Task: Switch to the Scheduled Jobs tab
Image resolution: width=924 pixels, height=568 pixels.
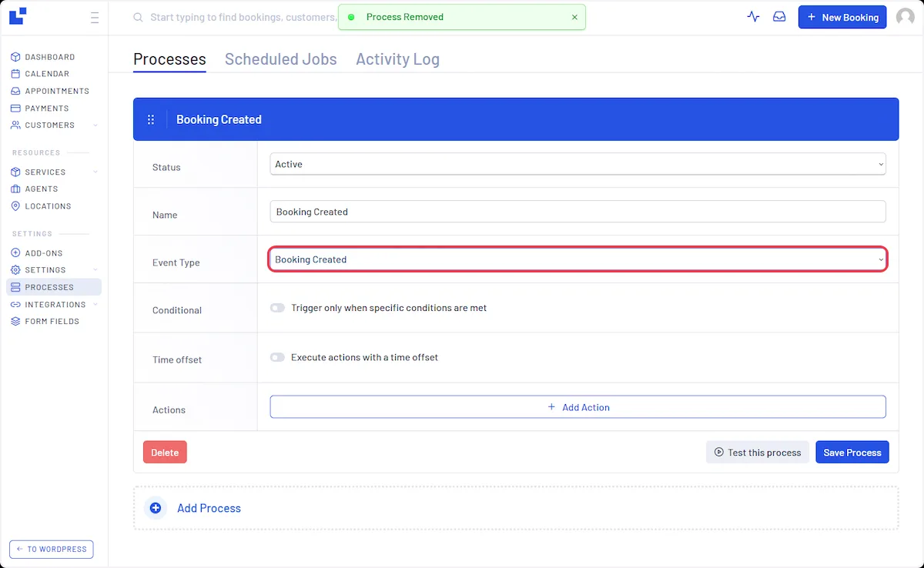Action: [x=281, y=59]
